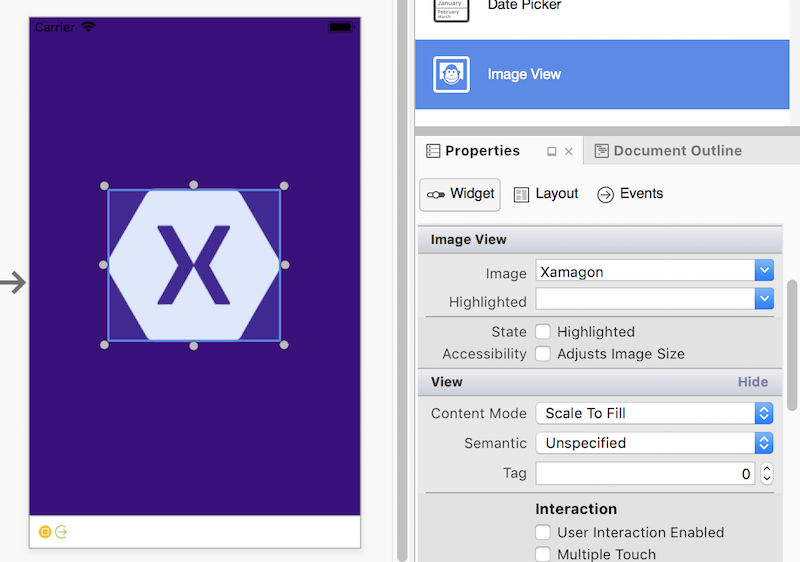The width and height of the screenshot is (800, 562).
Task: Click the green Exit icon below canvas
Action: point(61,532)
